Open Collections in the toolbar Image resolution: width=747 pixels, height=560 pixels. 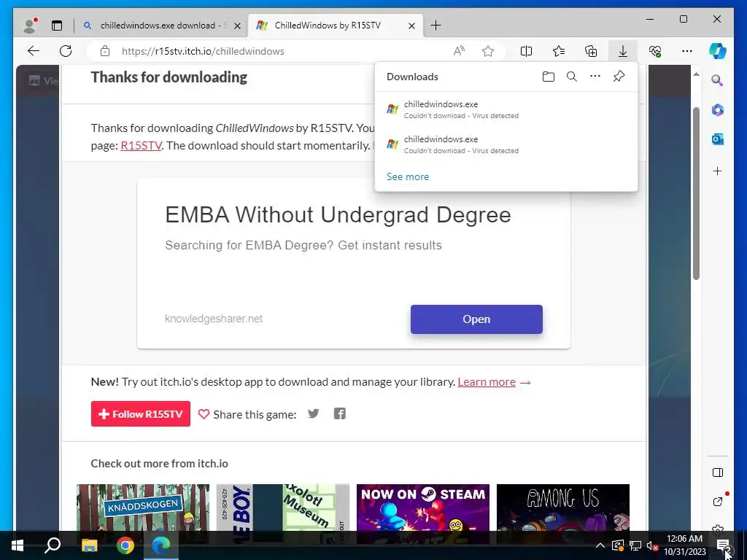pos(591,51)
